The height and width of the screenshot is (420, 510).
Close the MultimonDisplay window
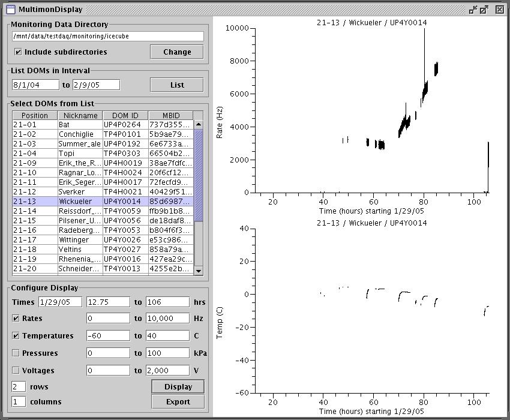pos(499,10)
